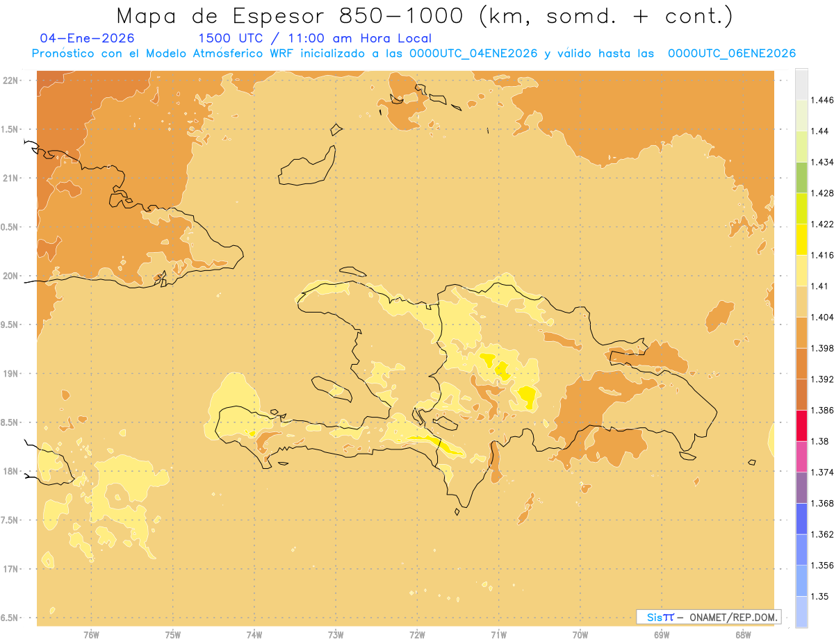Screen dimensions: 834x644
Task: Click the 68W longitude axis label
Action: [x=743, y=635]
